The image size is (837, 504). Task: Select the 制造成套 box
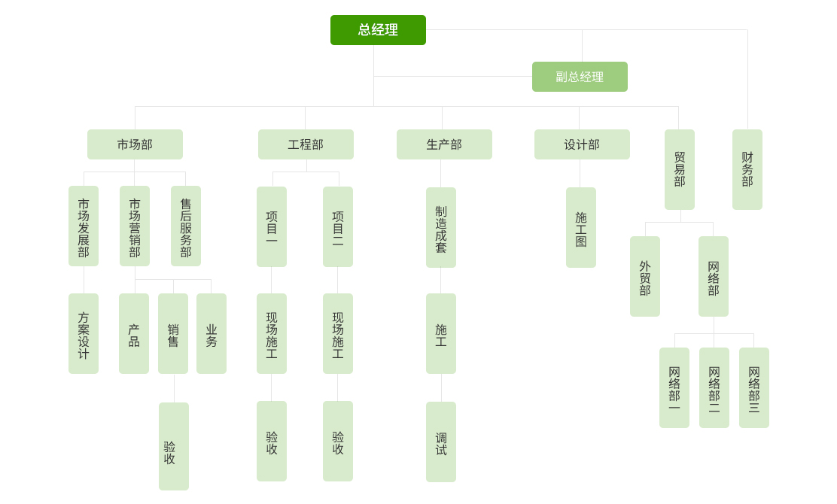click(x=441, y=228)
